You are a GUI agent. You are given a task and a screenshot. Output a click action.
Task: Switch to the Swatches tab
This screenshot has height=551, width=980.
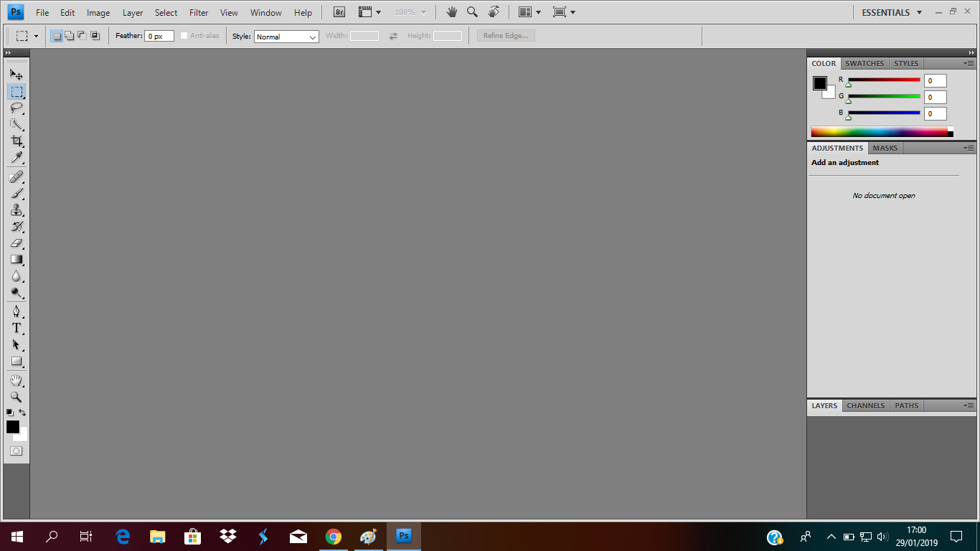click(x=864, y=63)
